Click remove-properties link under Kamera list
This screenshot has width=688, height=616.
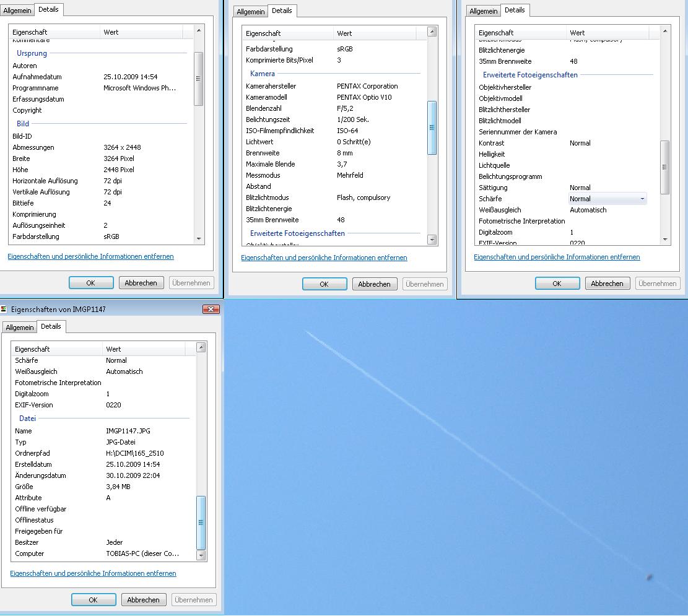[324, 258]
